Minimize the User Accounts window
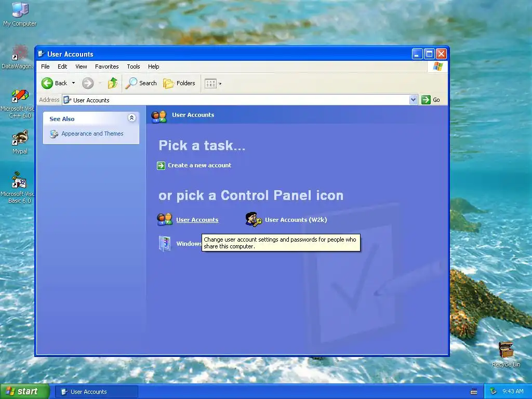The width and height of the screenshot is (532, 399). coord(417,54)
